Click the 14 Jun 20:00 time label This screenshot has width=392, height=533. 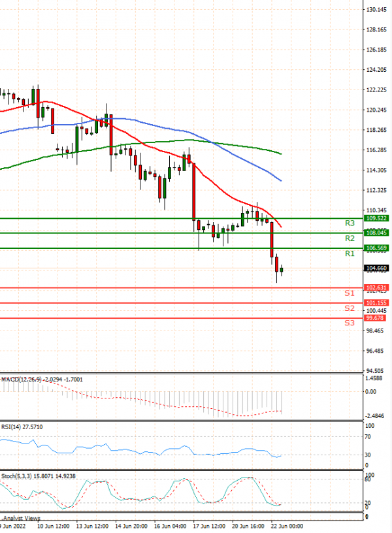pos(131,526)
